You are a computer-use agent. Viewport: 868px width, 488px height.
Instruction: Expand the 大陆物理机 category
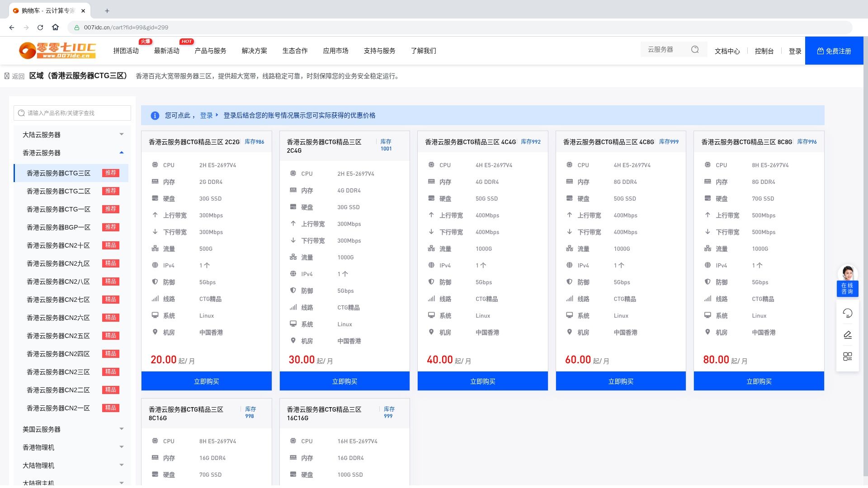click(72, 465)
